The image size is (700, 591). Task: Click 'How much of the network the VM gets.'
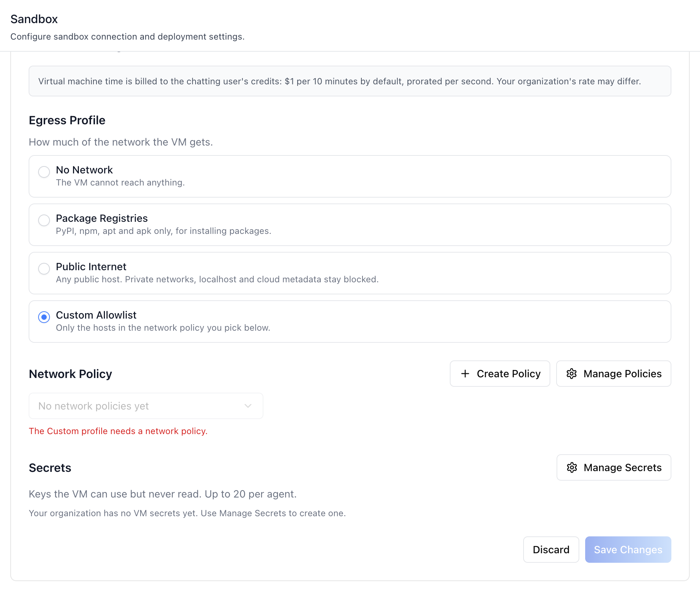click(121, 142)
